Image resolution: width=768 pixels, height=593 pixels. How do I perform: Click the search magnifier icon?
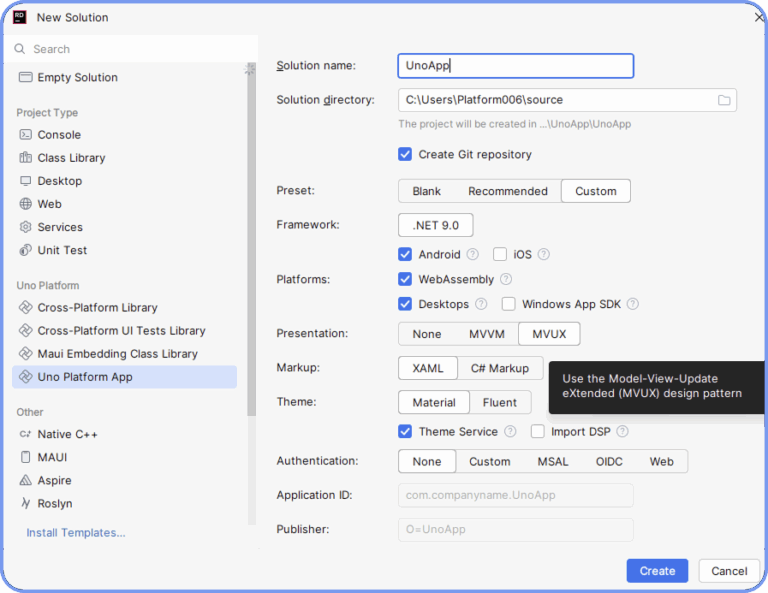pyautogui.click(x=20, y=49)
